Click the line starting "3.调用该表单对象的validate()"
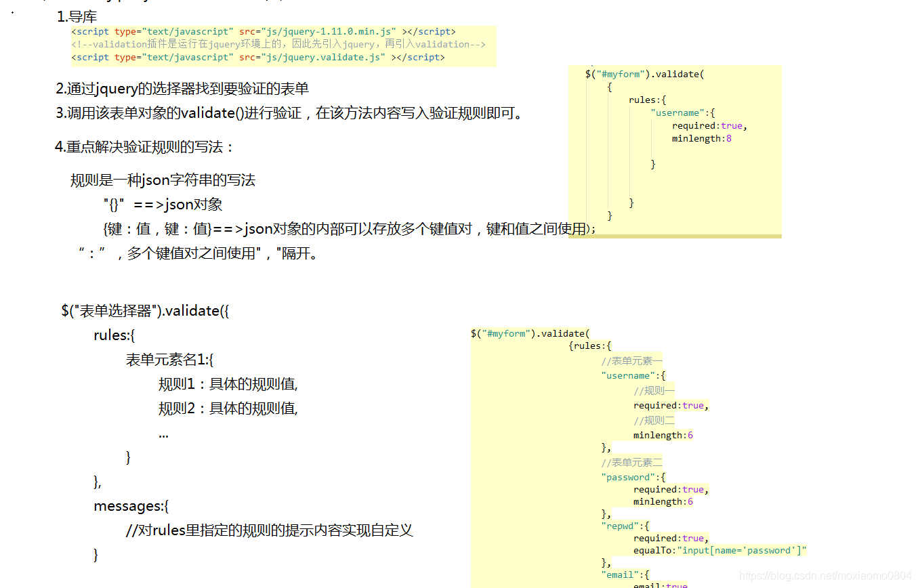Screen dimensions: 918x588 pyautogui.click(x=290, y=113)
